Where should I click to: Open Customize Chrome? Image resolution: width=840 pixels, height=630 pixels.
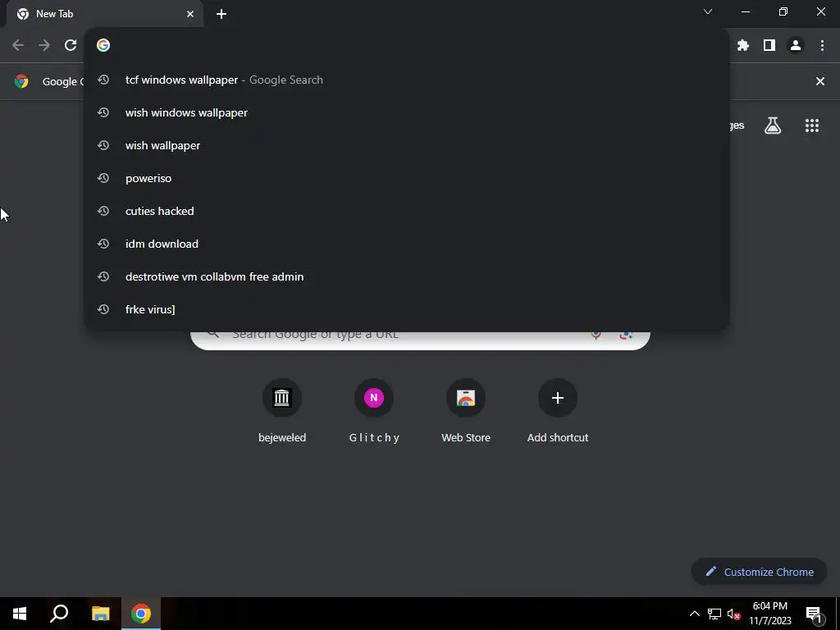coord(759,572)
